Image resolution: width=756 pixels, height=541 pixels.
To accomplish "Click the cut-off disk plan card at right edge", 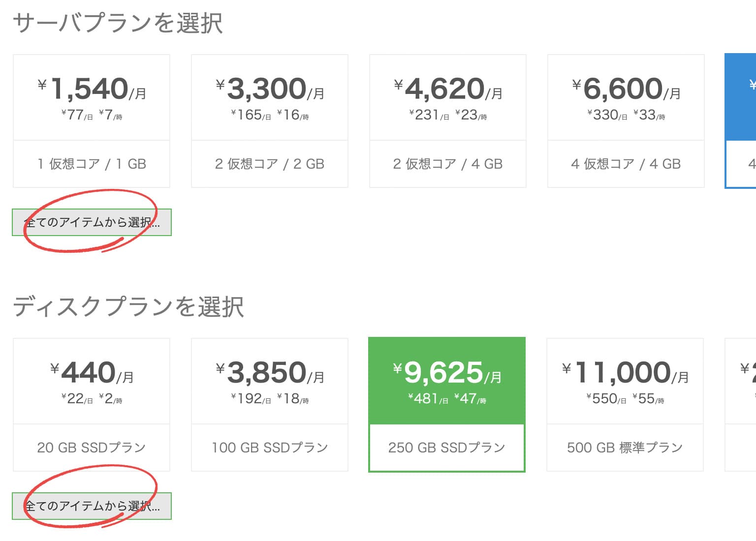I will (x=741, y=404).
